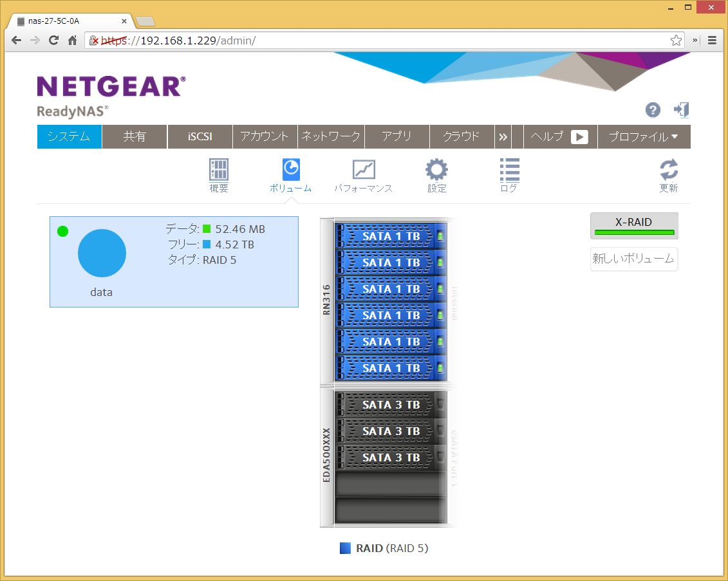Open the パフォーマンス performance chart icon
The image size is (728, 581).
coord(363,171)
